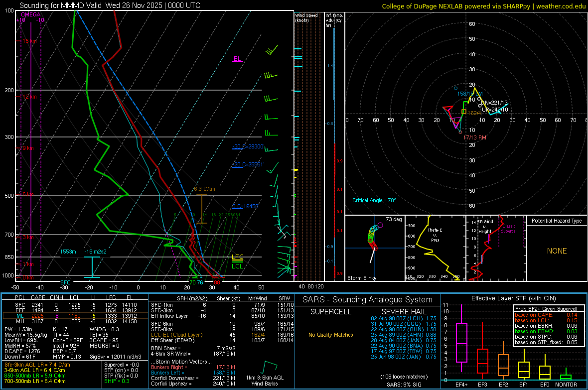588x390 pixels.
Task: Click the green "SHIP = 0.3" value
Action: (x=117, y=381)
